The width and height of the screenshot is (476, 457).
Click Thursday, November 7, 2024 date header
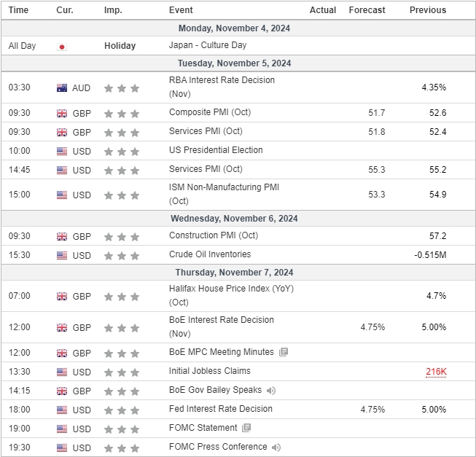click(x=234, y=273)
